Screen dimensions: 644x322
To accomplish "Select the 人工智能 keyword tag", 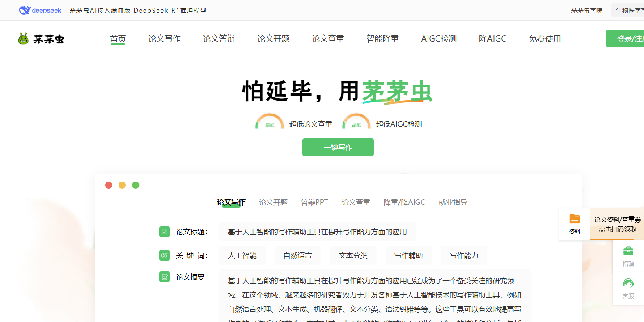I will 242,255.
